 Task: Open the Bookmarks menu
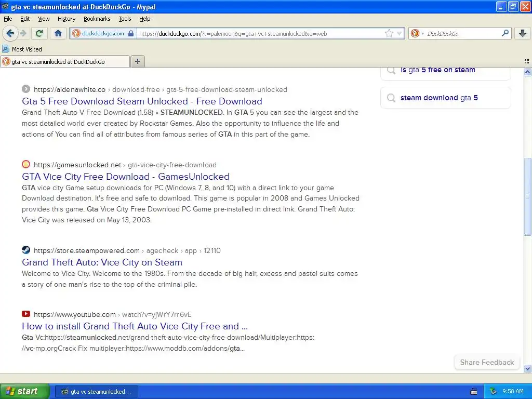[x=97, y=19]
